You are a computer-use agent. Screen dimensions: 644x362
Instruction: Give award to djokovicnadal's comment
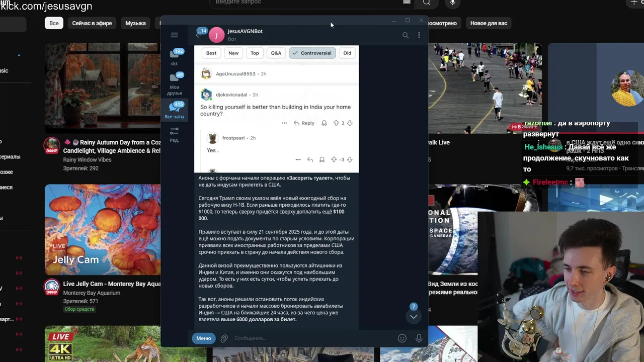pos(324,123)
